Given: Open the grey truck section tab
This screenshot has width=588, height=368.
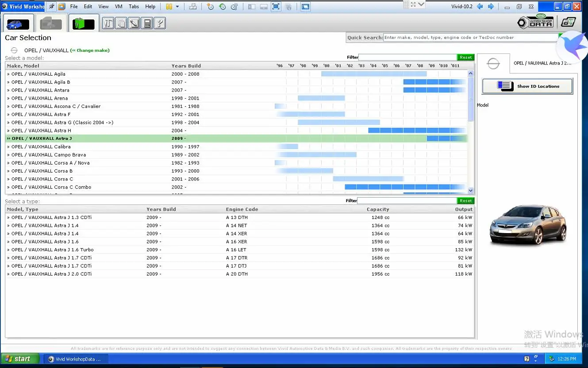Looking at the screenshot, I should 51,23.
